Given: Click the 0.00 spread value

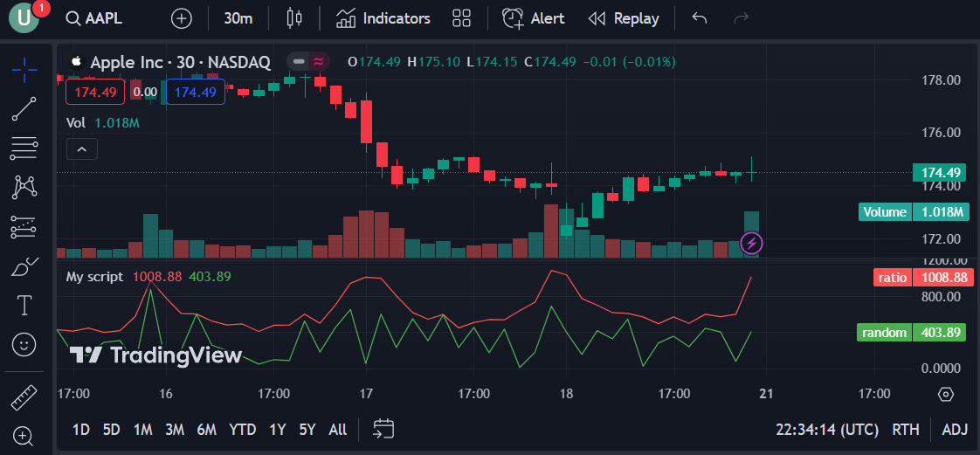Looking at the screenshot, I should tap(146, 93).
